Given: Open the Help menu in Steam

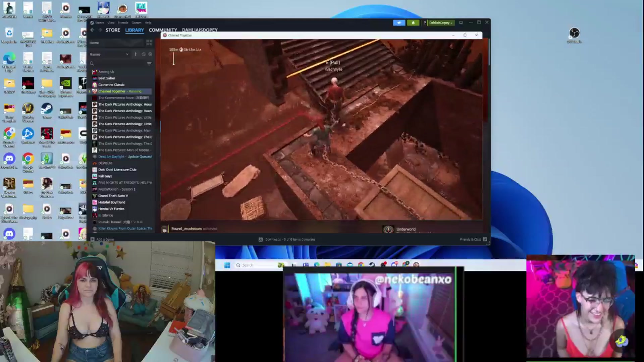Looking at the screenshot, I should point(148,23).
